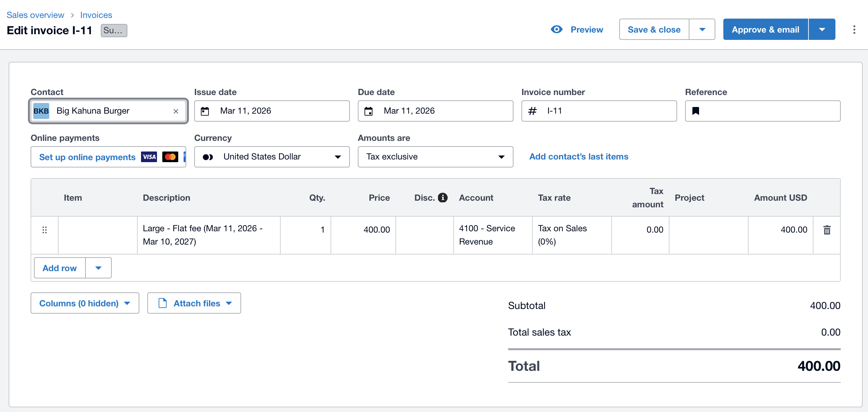This screenshot has height=412, width=868.
Task: Click the Tax on Sales (0%) cell
Action: pos(572,235)
